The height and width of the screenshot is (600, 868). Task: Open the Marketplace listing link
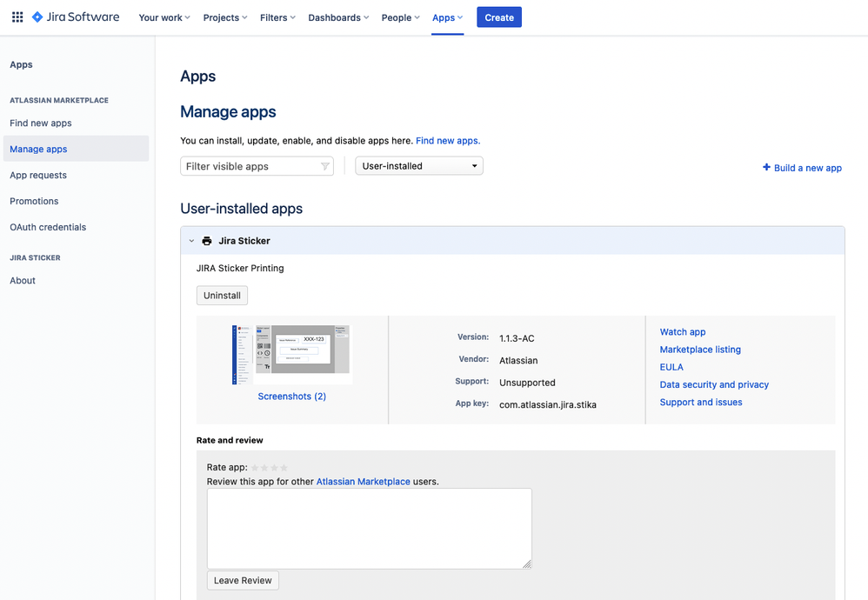[x=700, y=350]
